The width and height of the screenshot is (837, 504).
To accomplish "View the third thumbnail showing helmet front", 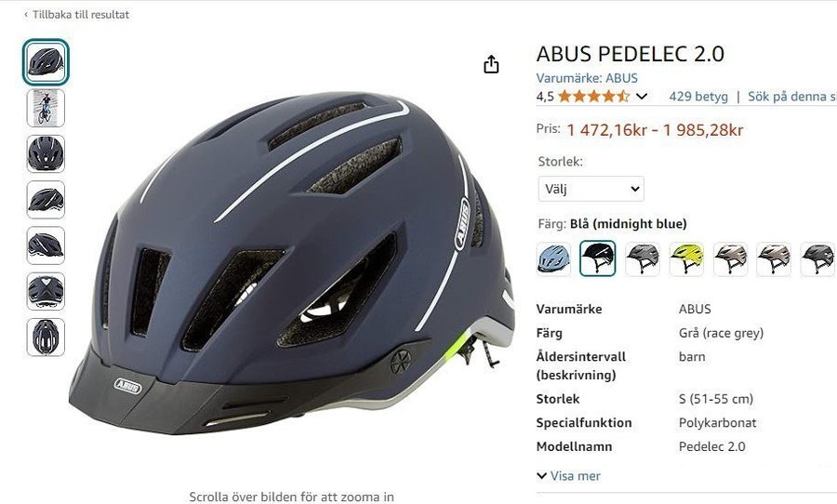I will point(46,153).
